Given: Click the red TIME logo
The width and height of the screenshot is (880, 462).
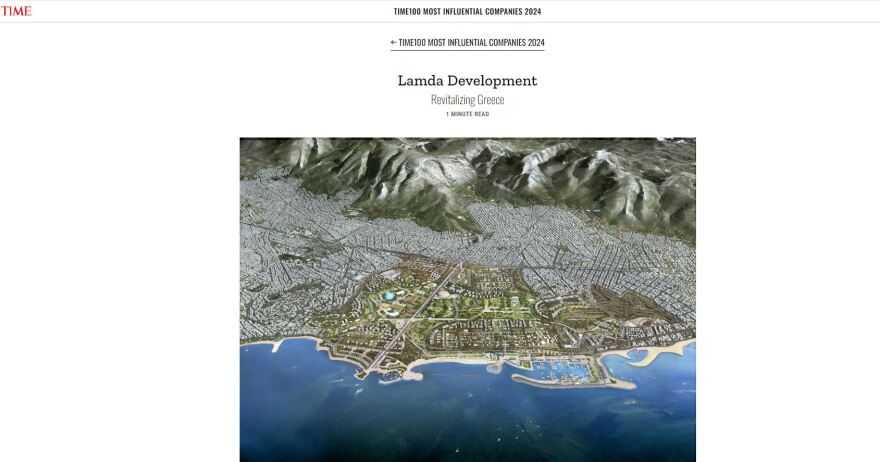Looking at the screenshot, I should click(16, 11).
